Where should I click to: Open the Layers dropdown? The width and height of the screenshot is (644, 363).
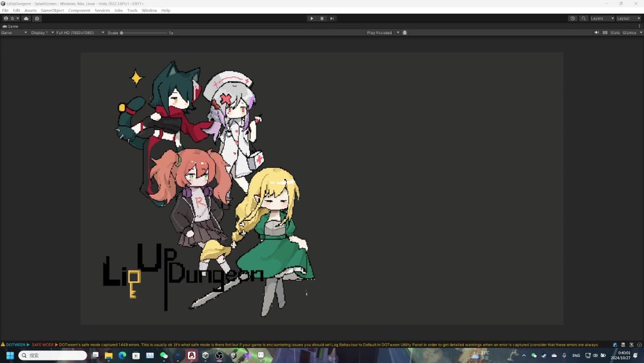(601, 19)
